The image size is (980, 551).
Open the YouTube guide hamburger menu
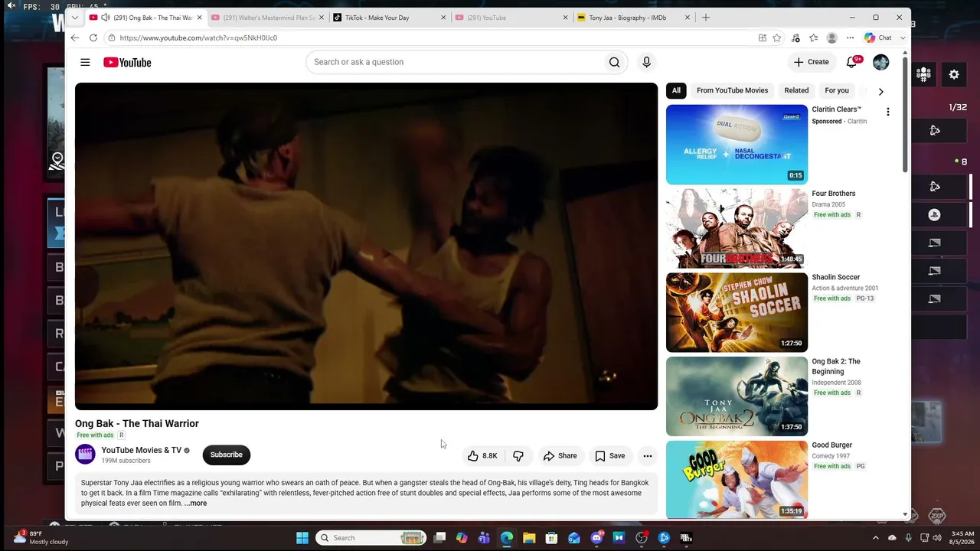pos(85,62)
